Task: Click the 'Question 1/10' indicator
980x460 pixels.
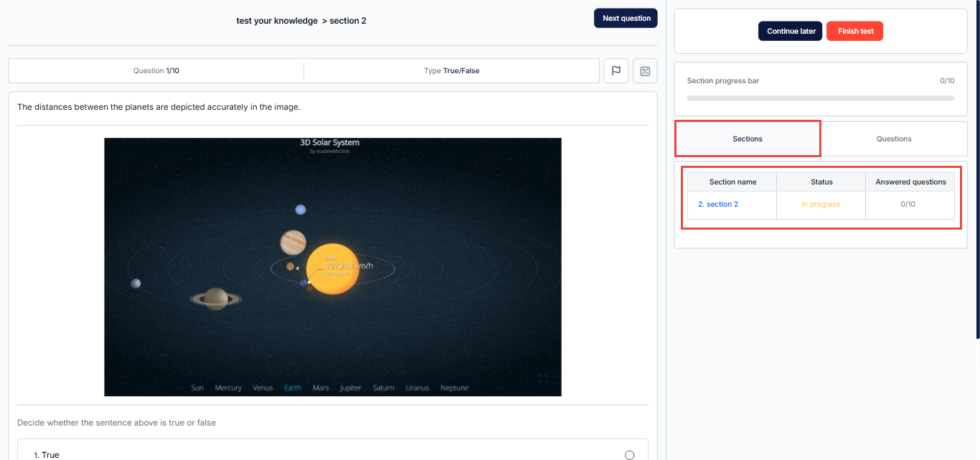Action: 156,71
